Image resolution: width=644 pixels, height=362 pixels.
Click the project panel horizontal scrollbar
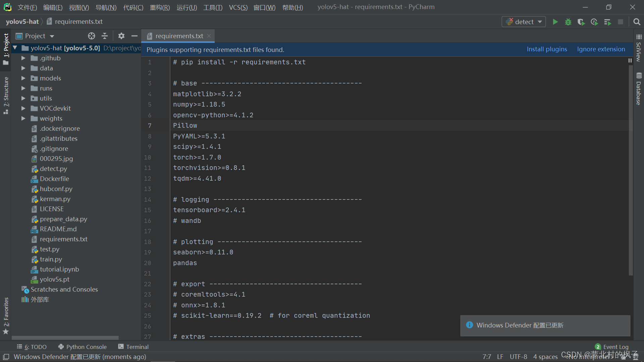coord(65,338)
